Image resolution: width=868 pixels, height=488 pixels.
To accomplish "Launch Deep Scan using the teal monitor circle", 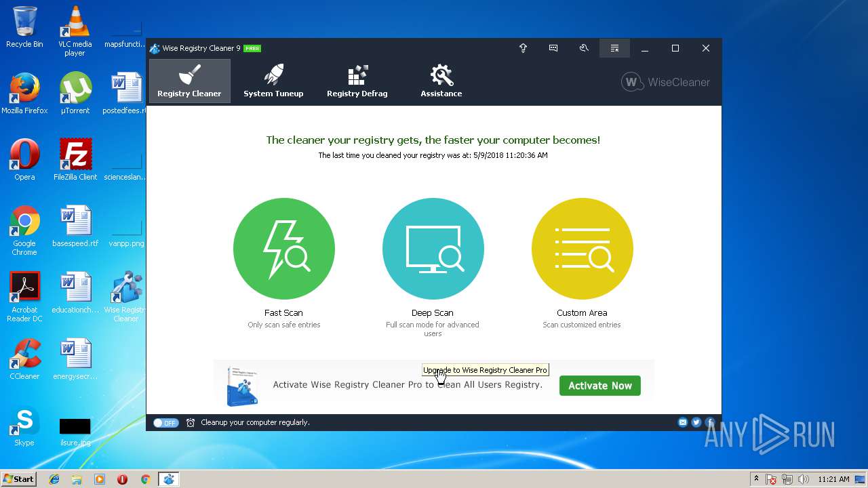I will tap(433, 249).
